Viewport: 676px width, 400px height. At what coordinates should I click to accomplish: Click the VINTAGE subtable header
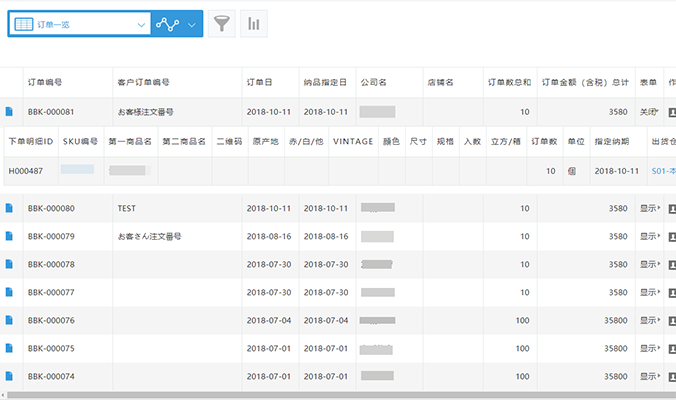353,141
